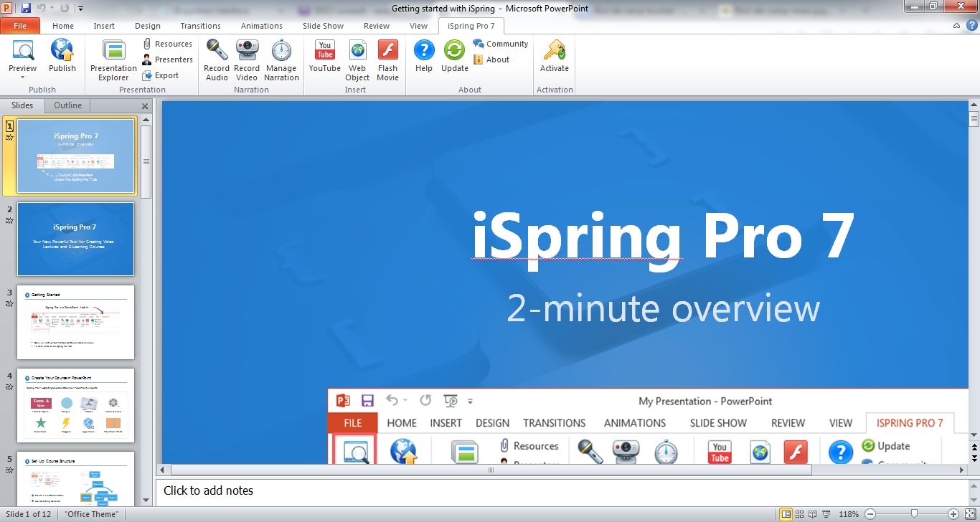Insert a YouTube video
Image resolution: width=980 pixels, height=522 pixels.
tap(325, 56)
